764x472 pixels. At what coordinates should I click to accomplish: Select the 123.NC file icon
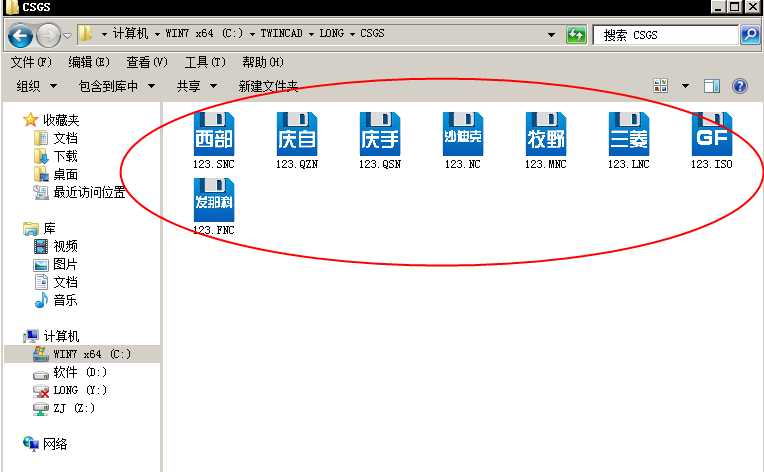point(462,134)
